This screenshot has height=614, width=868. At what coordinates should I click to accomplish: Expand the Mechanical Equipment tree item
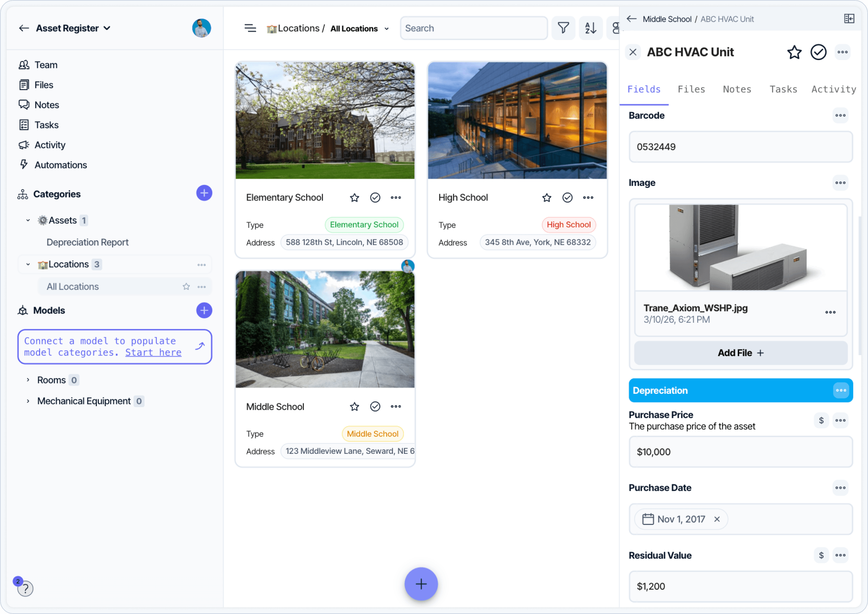(x=28, y=401)
